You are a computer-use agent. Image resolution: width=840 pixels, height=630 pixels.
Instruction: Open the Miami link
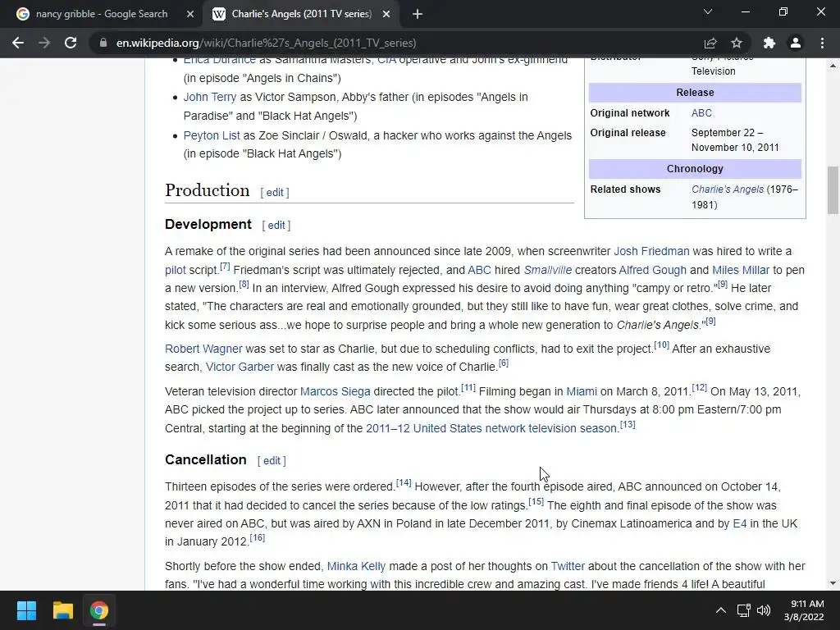point(582,391)
